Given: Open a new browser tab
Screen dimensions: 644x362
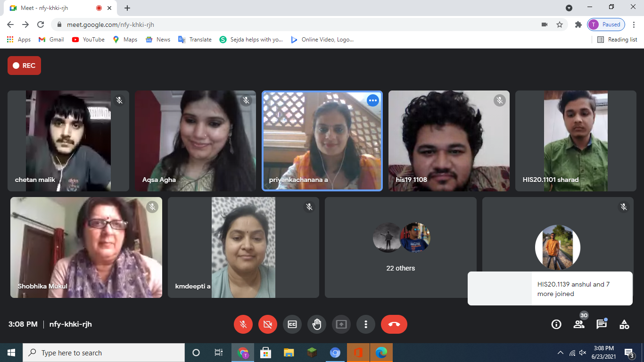Looking at the screenshot, I should tap(127, 8).
